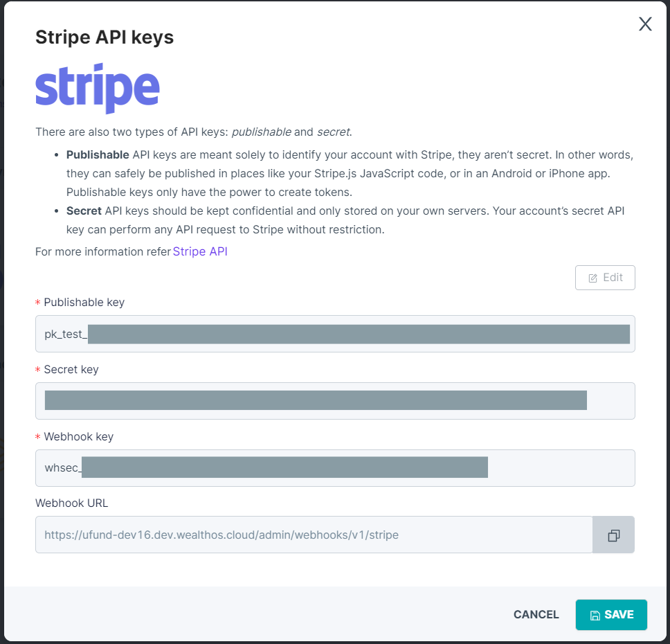Click the floppy disk icon on SAVE
Screen dimensions: 670x644
click(595, 615)
